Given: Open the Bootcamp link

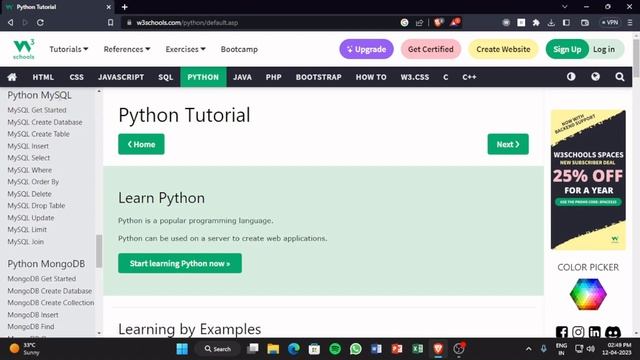Looking at the screenshot, I should pos(239,49).
